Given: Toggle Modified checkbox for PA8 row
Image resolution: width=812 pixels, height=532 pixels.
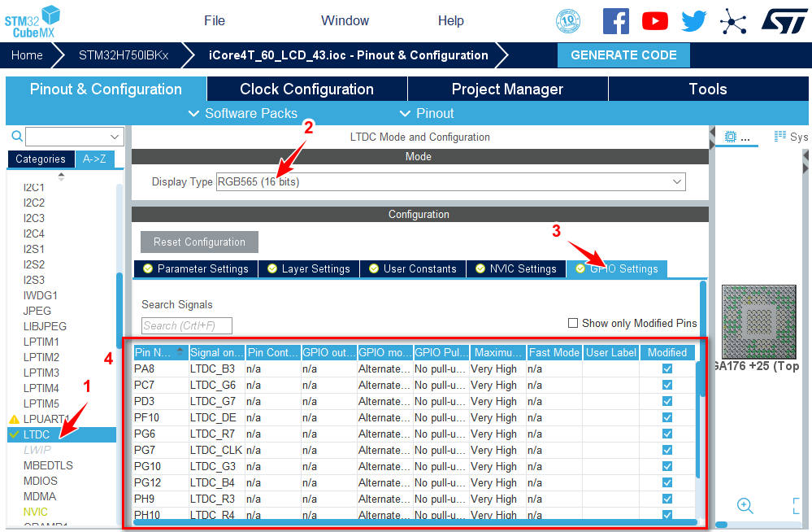Looking at the screenshot, I should [667, 368].
